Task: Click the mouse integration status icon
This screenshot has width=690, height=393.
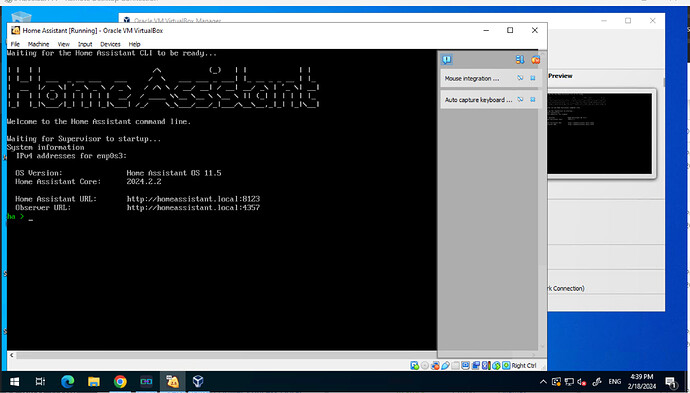Action: click(x=496, y=365)
